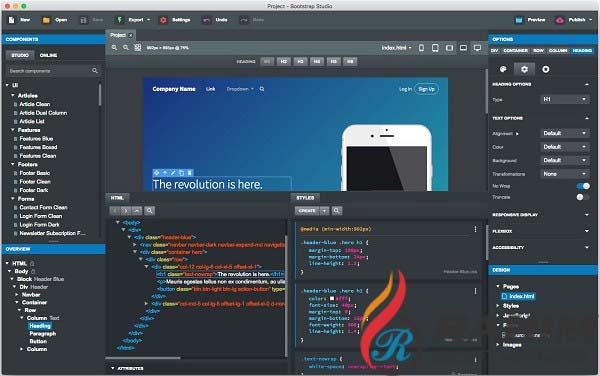Collapse the Articles group in components
The height and width of the screenshot is (376, 600).
pyautogui.click(x=13, y=95)
